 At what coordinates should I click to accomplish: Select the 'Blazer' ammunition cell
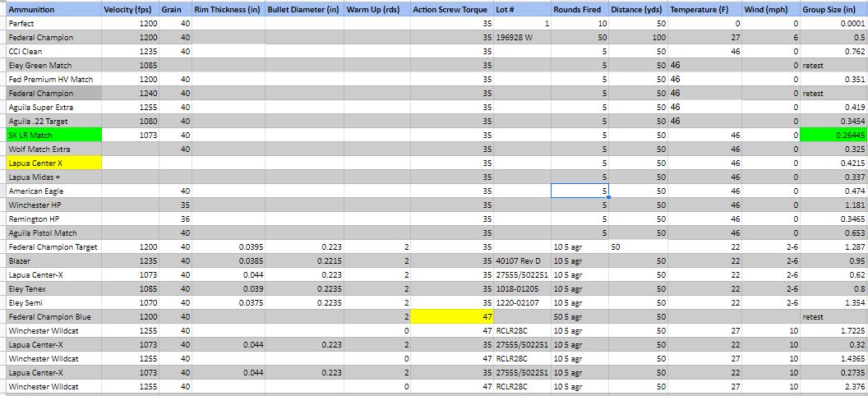55,260
